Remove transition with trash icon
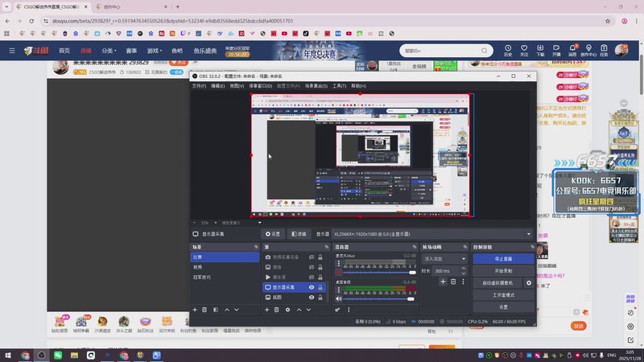Image resolution: width=644 pixels, height=362 pixels. tap(453, 282)
